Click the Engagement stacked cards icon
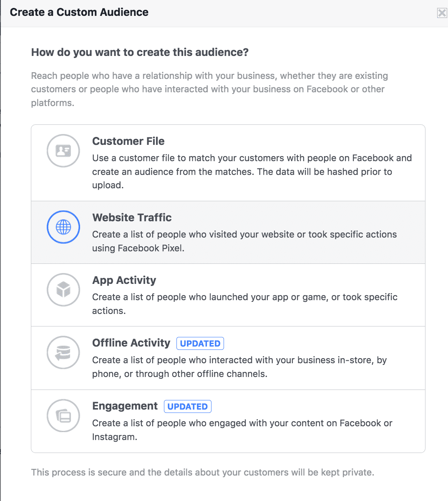This screenshot has height=501, width=448. coord(63,416)
